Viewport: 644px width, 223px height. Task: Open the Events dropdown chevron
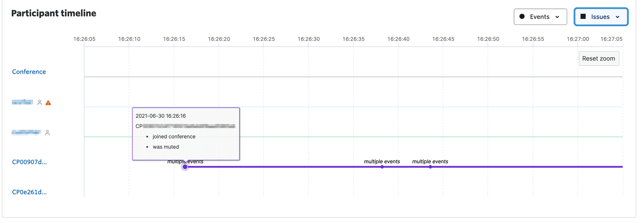click(x=557, y=17)
